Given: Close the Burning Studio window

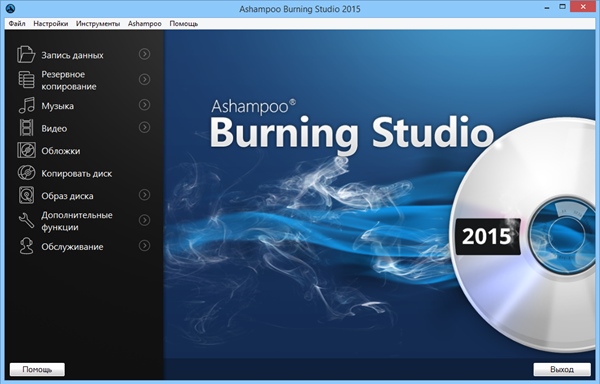Looking at the screenshot, I should pos(583,7).
